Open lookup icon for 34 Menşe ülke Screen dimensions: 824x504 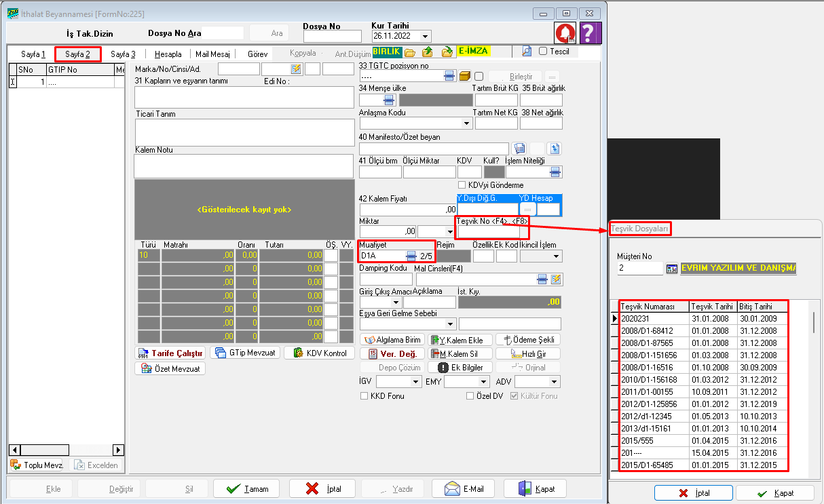click(390, 100)
